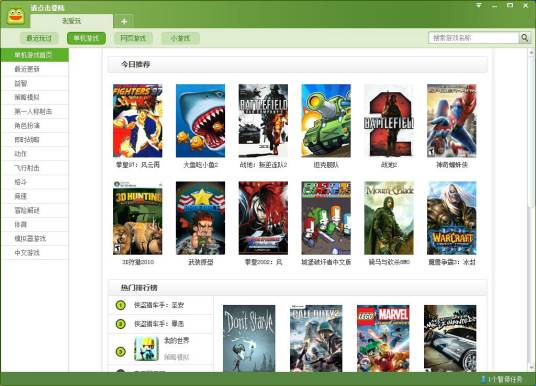
Task: Open the title bar main menu arrow
Action: tap(479, 5)
